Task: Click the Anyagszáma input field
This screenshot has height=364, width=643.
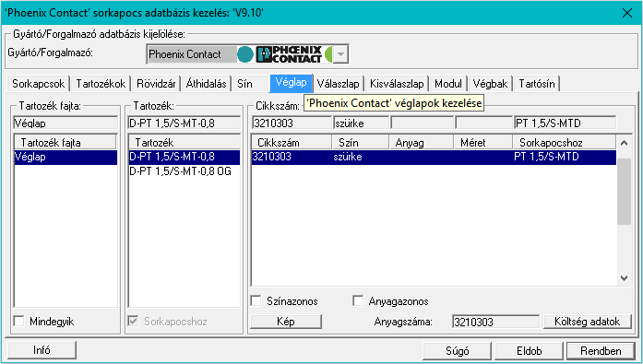Action: click(x=495, y=322)
